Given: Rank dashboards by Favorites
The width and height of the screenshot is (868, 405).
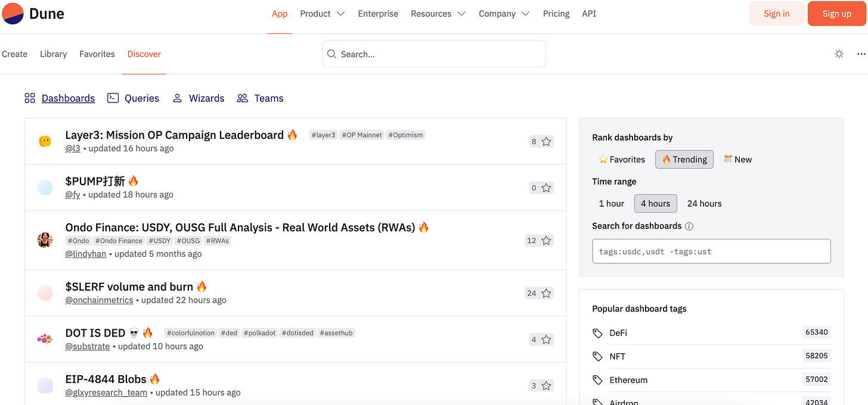Looking at the screenshot, I should point(622,159).
